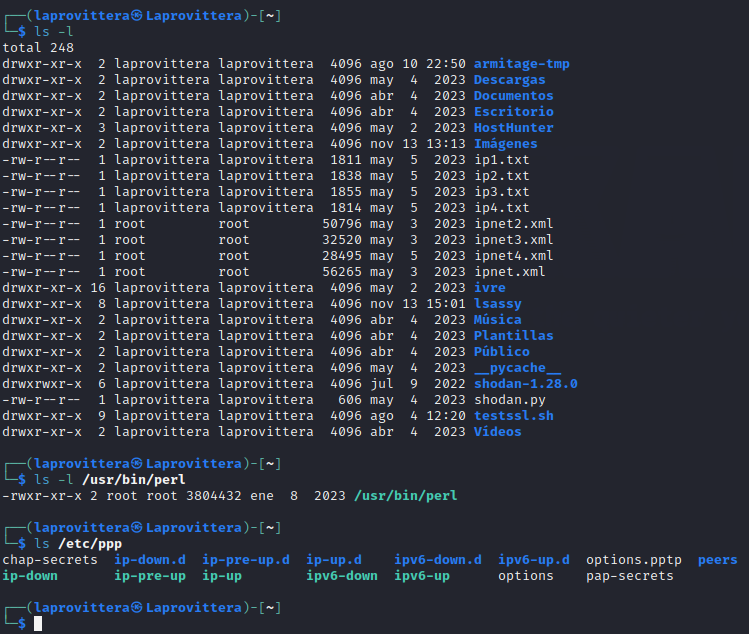Screen dimensions: 749x634
Task: Click the cursor block at the last prompt
Action: pyautogui.click(x=38, y=624)
